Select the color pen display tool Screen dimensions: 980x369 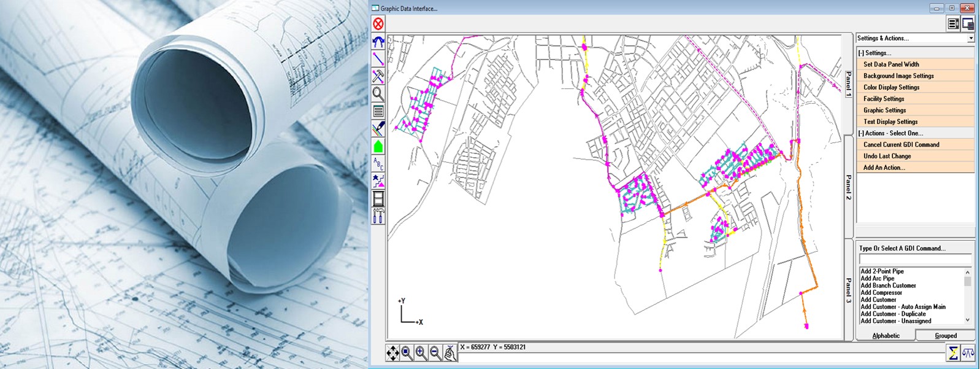coord(378,129)
